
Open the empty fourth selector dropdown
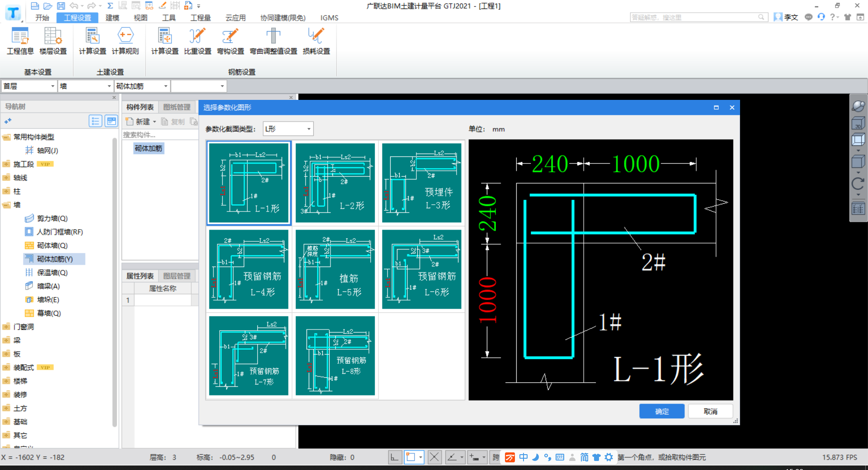(x=198, y=86)
